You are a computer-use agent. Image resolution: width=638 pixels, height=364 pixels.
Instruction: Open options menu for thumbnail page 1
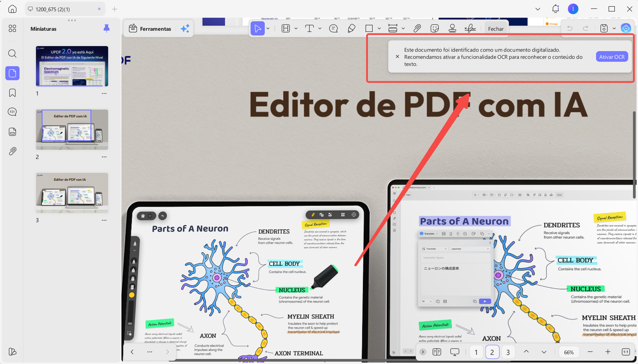(x=104, y=93)
